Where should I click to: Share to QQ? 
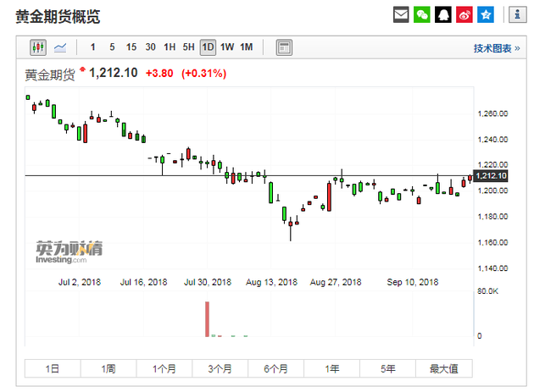[x=443, y=15]
